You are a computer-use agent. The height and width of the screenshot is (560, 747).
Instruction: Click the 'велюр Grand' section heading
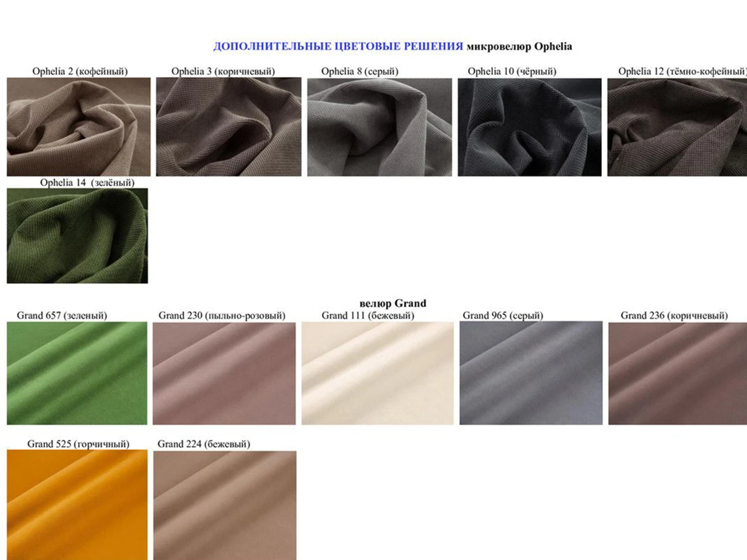pos(393,304)
